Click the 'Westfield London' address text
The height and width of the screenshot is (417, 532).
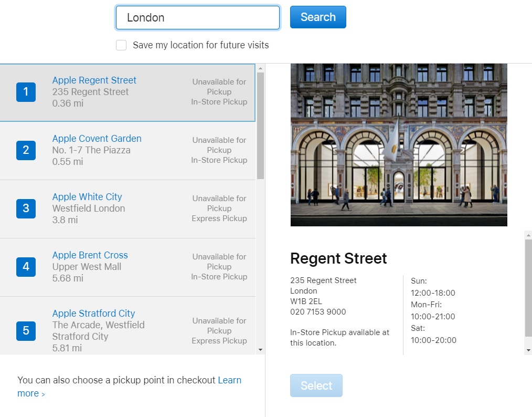pos(89,208)
